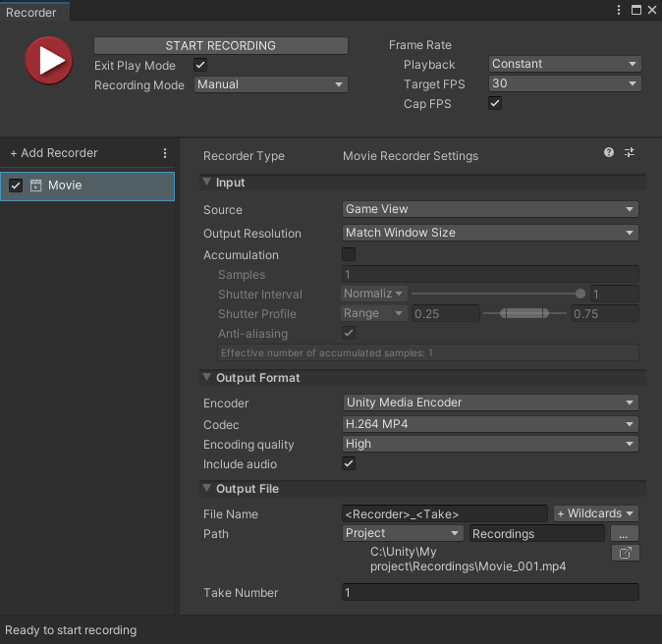Collapse the Output Format section
Viewport: 662px width, 644px height.
207,377
